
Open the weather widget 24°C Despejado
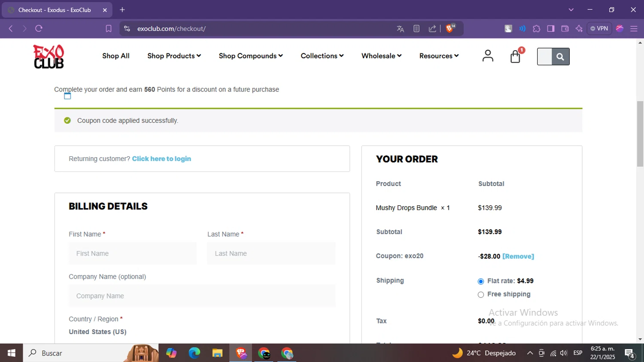pyautogui.click(x=484, y=353)
